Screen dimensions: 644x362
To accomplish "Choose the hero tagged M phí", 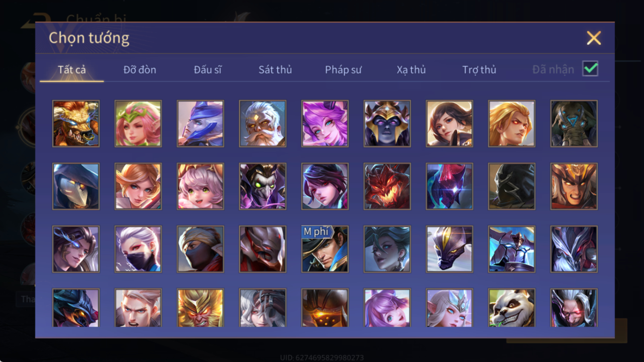I will pyautogui.click(x=325, y=249).
